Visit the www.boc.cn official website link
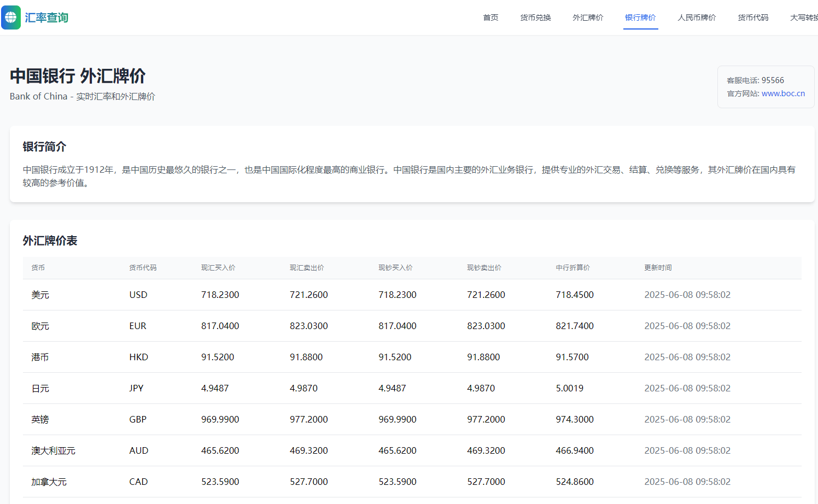 pyautogui.click(x=783, y=93)
